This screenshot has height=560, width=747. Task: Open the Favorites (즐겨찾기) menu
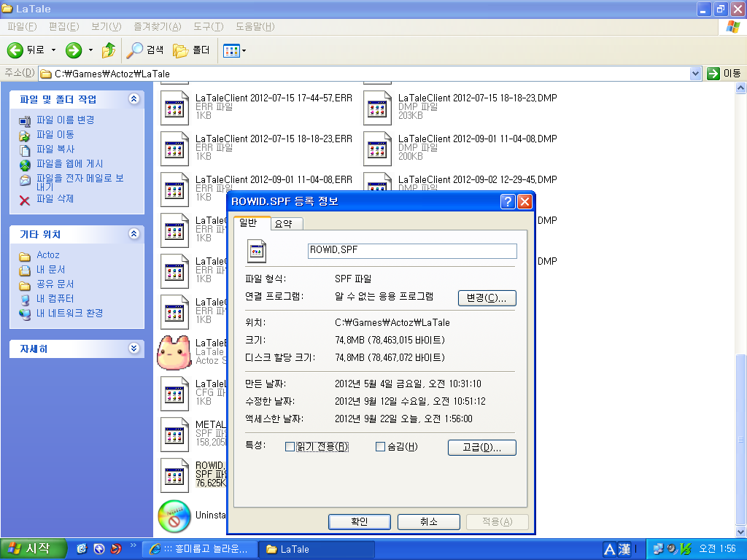click(x=158, y=27)
